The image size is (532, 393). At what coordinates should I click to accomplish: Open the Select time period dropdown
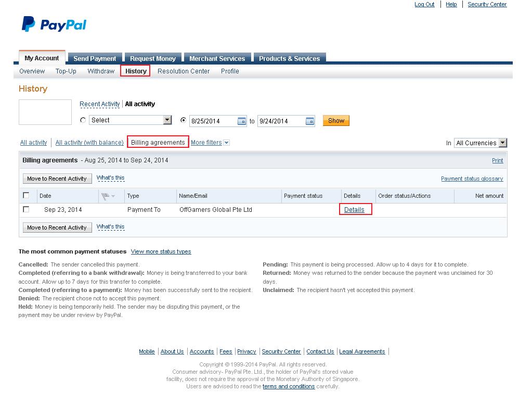pos(130,120)
